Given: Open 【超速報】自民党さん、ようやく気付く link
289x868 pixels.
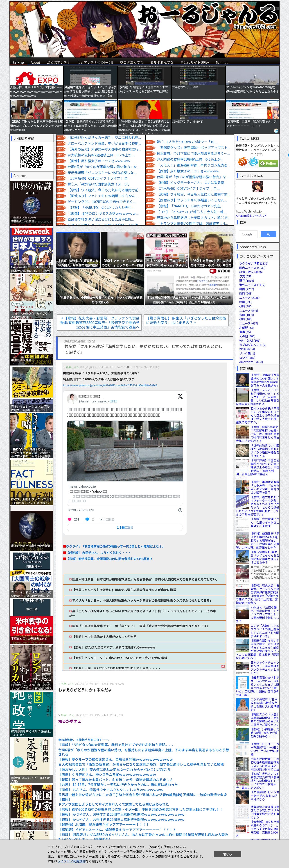Looking at the screenshot, I should click(98, 553).
